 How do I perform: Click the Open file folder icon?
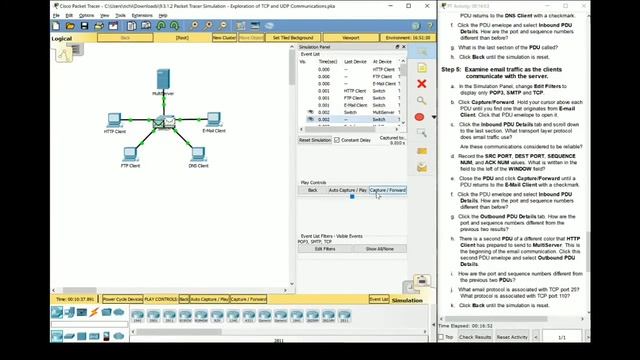(x=70, y=26)
